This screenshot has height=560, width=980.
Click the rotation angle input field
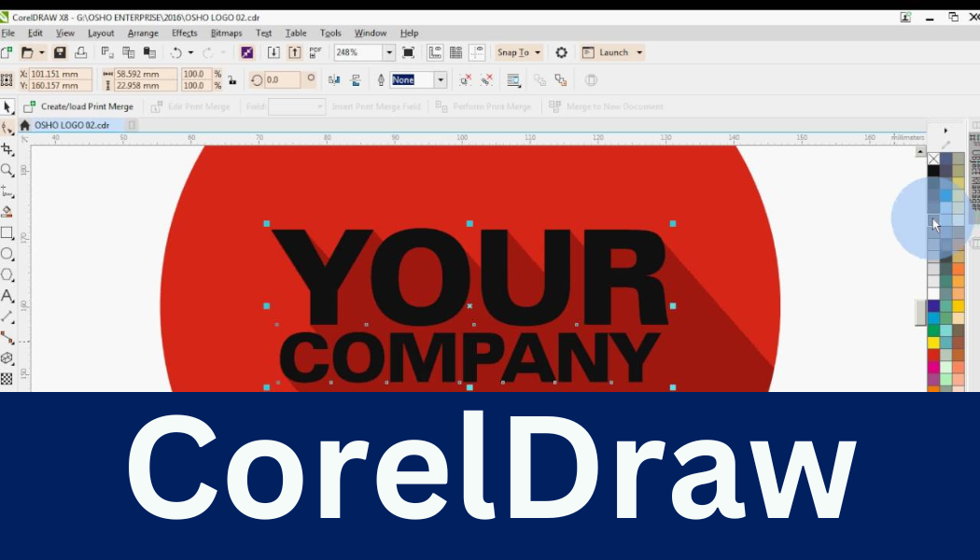click(283, 80)
